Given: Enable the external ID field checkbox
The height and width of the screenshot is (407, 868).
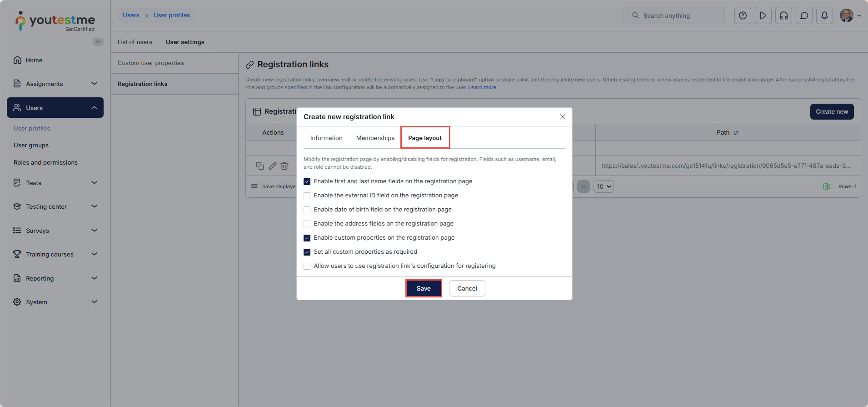Looking at the screenshot, I should (307, 196).
